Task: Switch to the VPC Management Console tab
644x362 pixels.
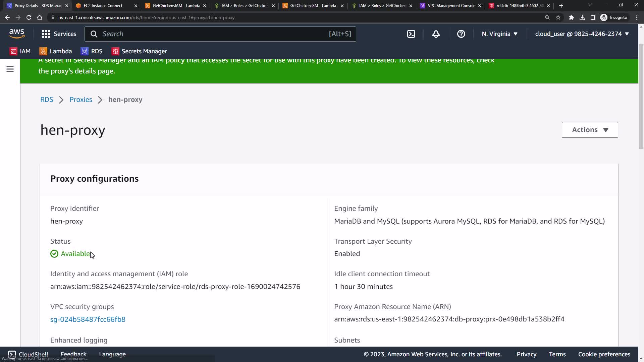Action: click(x=451, y=6)
